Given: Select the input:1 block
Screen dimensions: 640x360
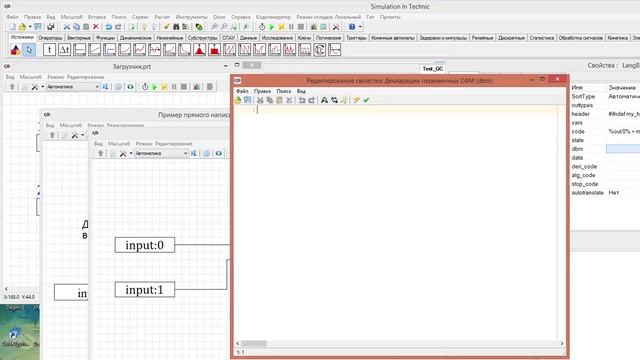Looking at the screenshot, I should tap(144, 290).
